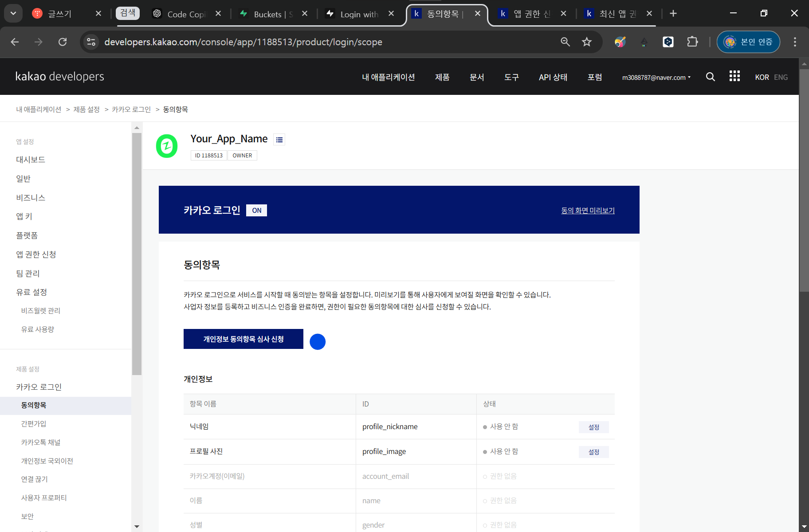Open 내 애플리케이션 in top navigation
Screen dimensions: 809x532
point(389,77)
